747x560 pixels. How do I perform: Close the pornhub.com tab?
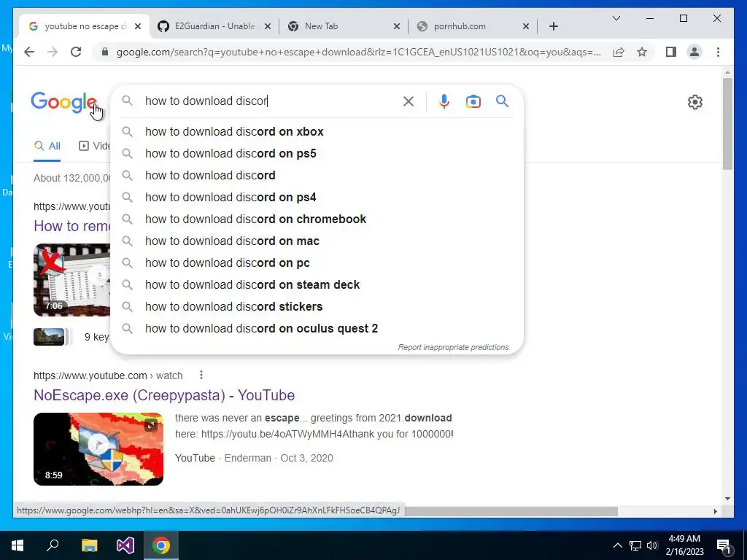click(526, 26)
